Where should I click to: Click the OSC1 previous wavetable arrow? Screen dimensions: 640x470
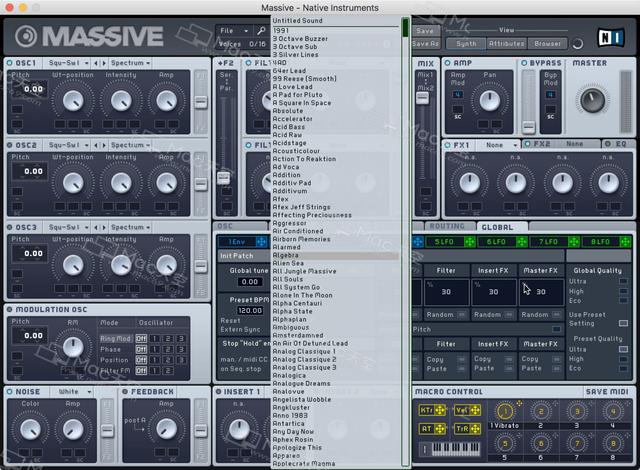96,63
